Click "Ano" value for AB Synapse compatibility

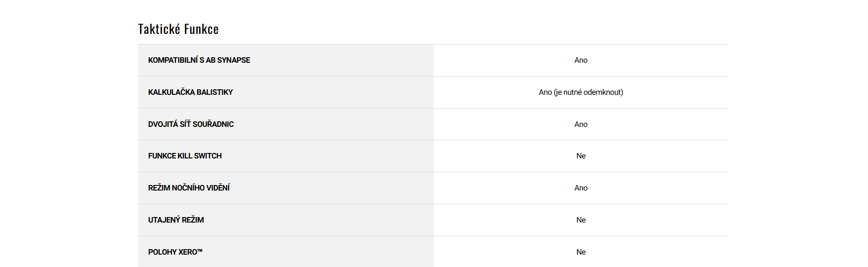pos(581,60)
